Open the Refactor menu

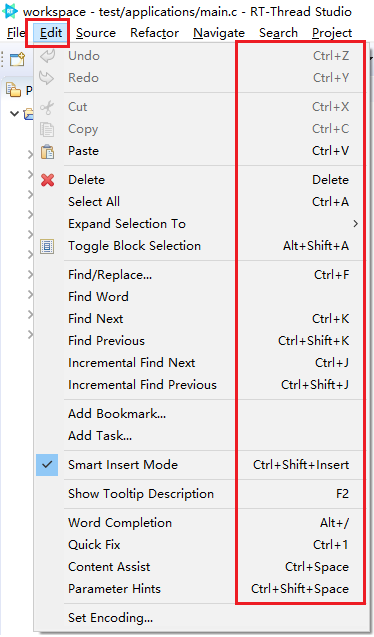(x=154, y=33)
